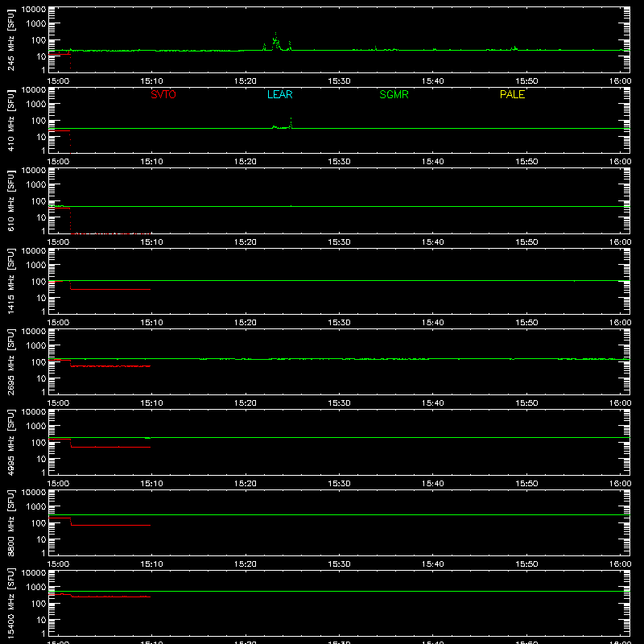Click the 16:00 tick label under 245 MHz panel
The height and width of the screenshot is (644, 644).
tap(620, 81)
